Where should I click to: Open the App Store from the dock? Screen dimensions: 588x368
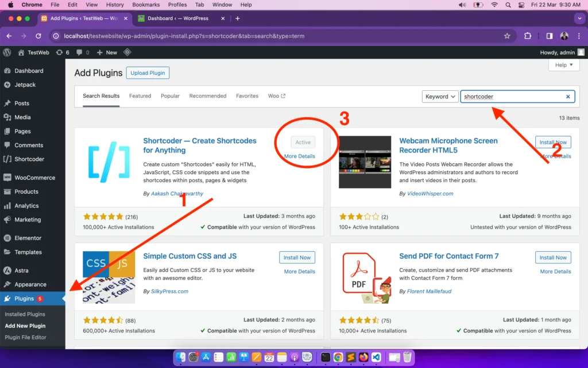206,357
